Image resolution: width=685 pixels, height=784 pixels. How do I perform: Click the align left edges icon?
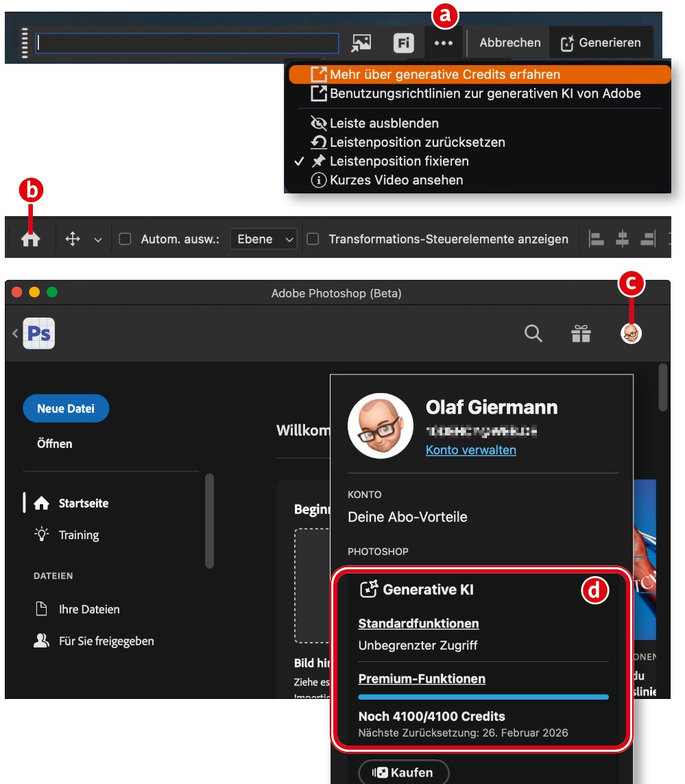click(x=596, y=239)
